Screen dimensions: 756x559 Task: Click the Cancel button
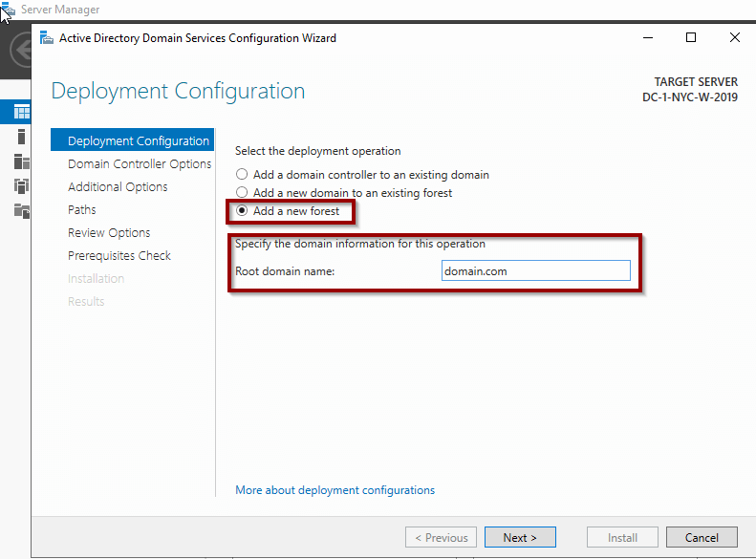702,537
